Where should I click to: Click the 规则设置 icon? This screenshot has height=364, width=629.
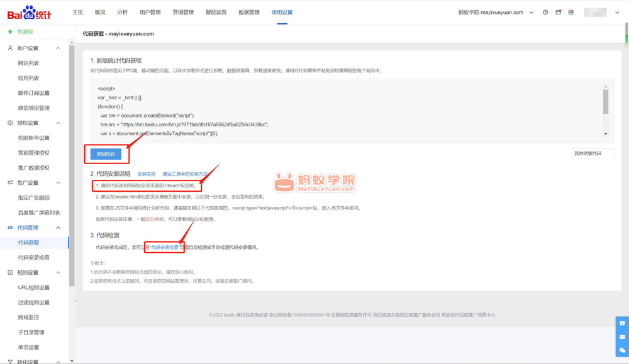click(10, 272)
